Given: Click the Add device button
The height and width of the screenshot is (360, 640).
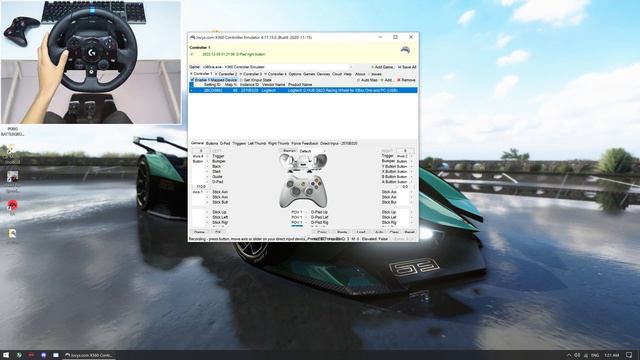Looking at the screenshot, I should point(387,80).
